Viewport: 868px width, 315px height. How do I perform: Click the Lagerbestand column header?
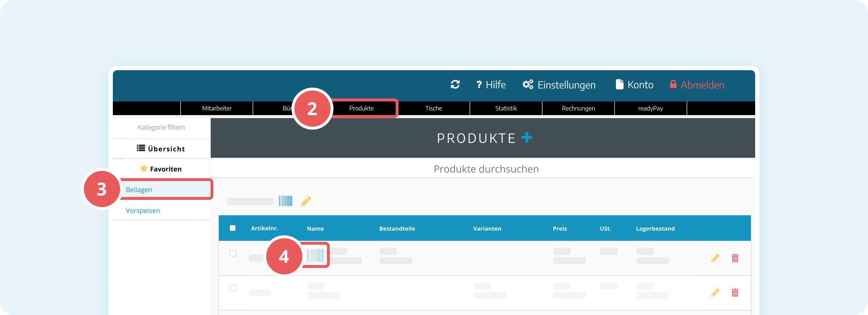(x=655, y=229)
